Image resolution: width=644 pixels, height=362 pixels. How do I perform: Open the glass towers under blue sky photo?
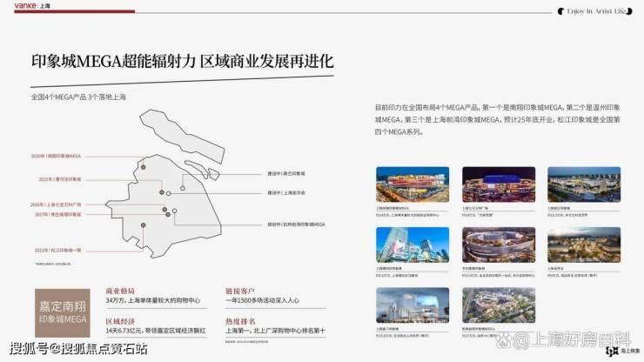coord(413,245)
